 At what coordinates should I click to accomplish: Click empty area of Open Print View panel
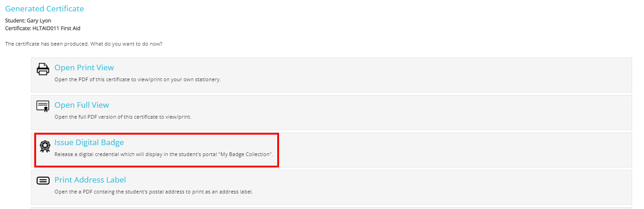pos(411,75)
